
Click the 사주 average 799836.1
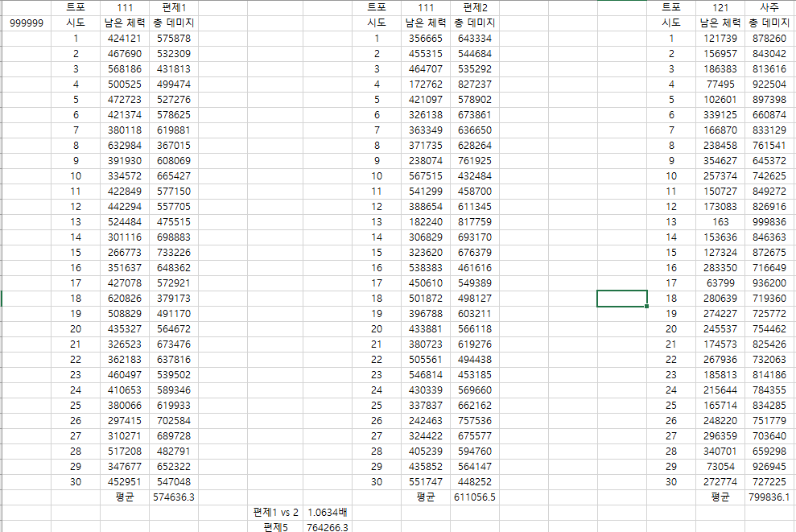769,497
